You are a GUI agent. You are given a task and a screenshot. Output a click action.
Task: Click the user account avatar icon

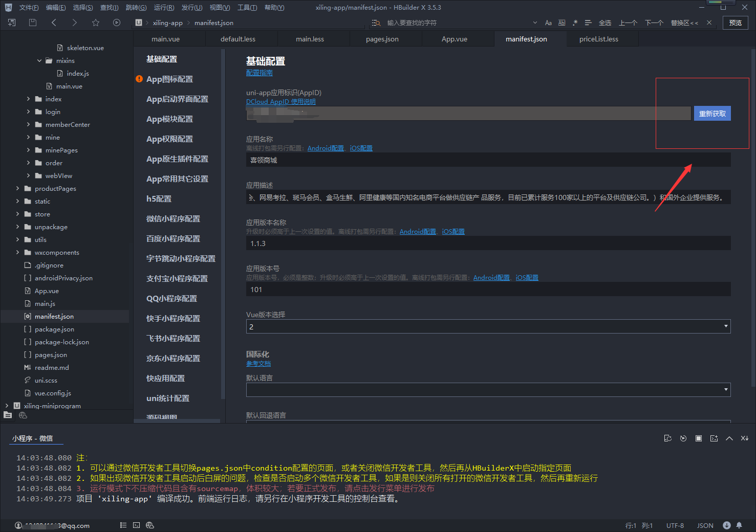[18, 525]
